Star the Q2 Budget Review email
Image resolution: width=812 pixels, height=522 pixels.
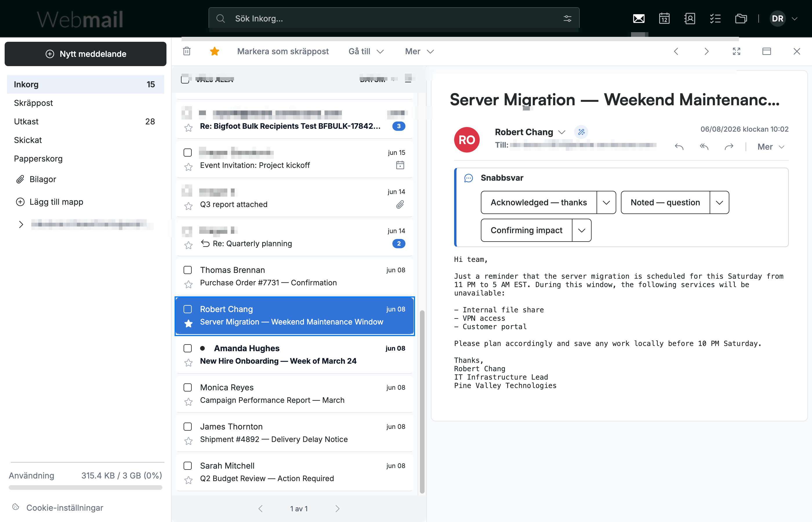pyautogui.click(x=188, y=480)
